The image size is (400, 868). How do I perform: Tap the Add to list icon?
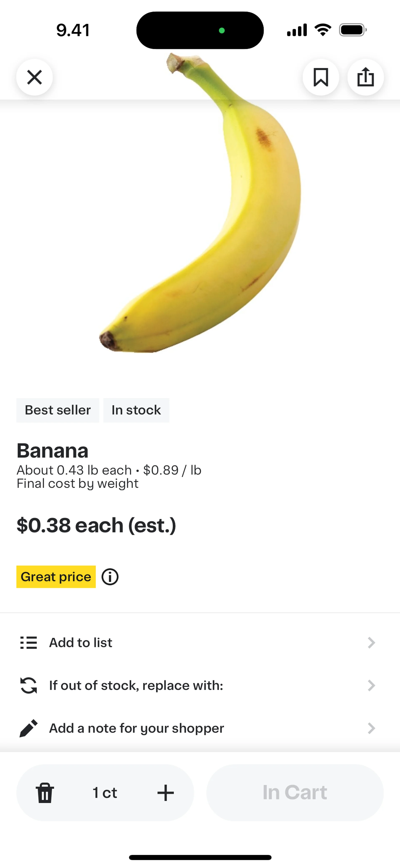(x=29, y=643)
